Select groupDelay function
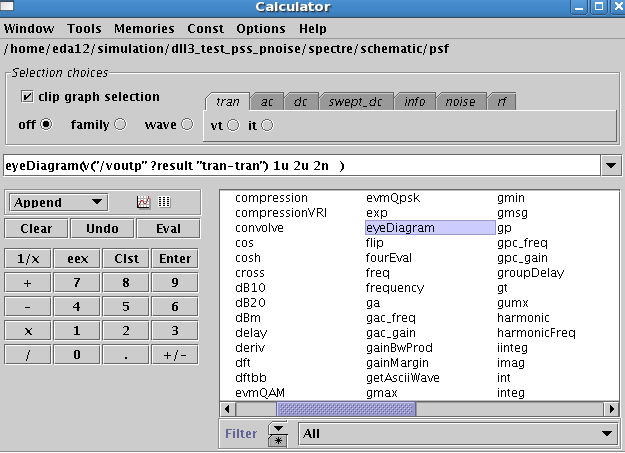 tap(531, 273)
